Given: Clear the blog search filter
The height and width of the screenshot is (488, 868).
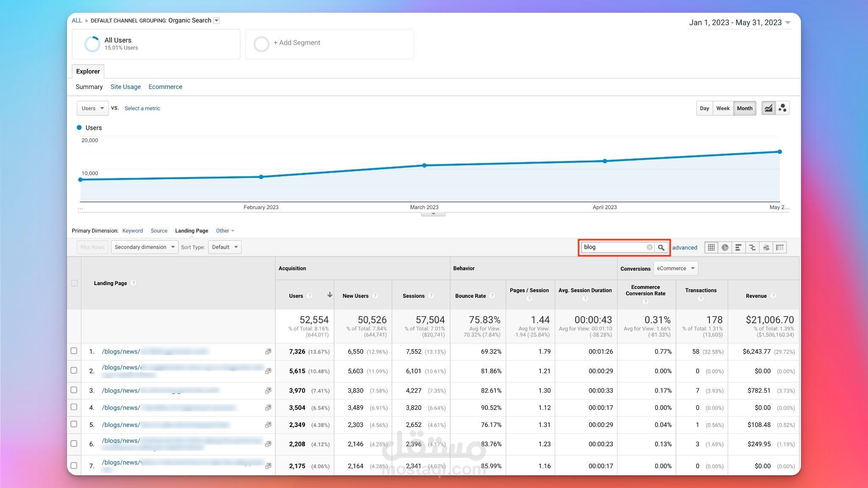Looking at the screenshot, I should pos(649,247).
